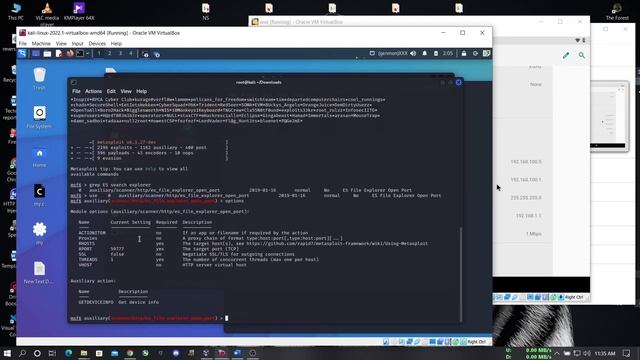640x360 pixels.
Task: Launch Firefox from the Kali panel
Action: point(70,53)
